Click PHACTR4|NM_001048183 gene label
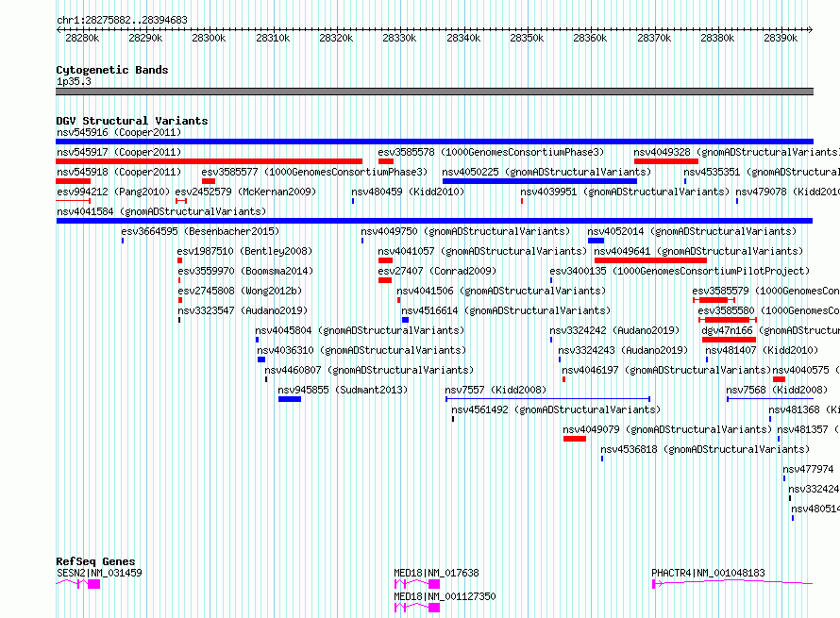This screenshot has height=618, width=840. click(708, 573)
